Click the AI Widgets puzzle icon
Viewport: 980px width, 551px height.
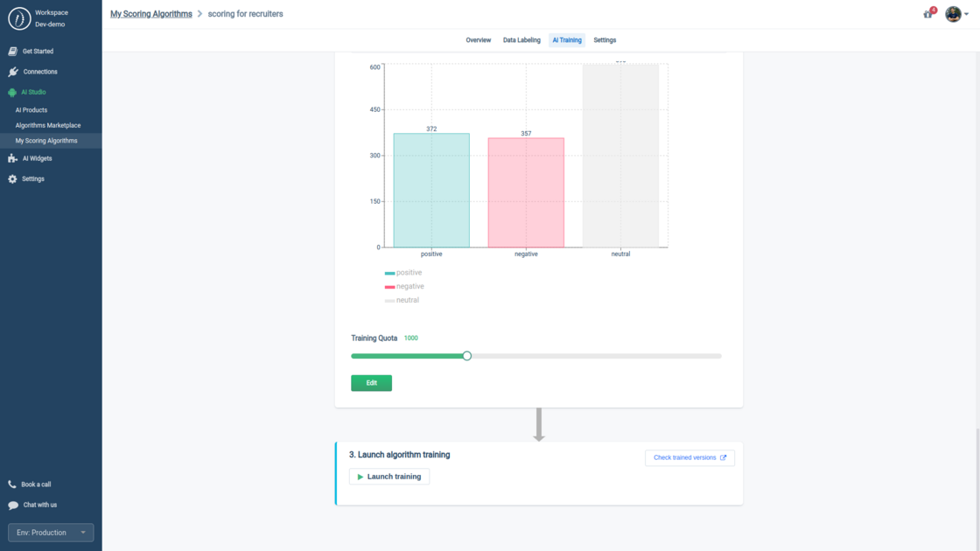tap(12, 158)
